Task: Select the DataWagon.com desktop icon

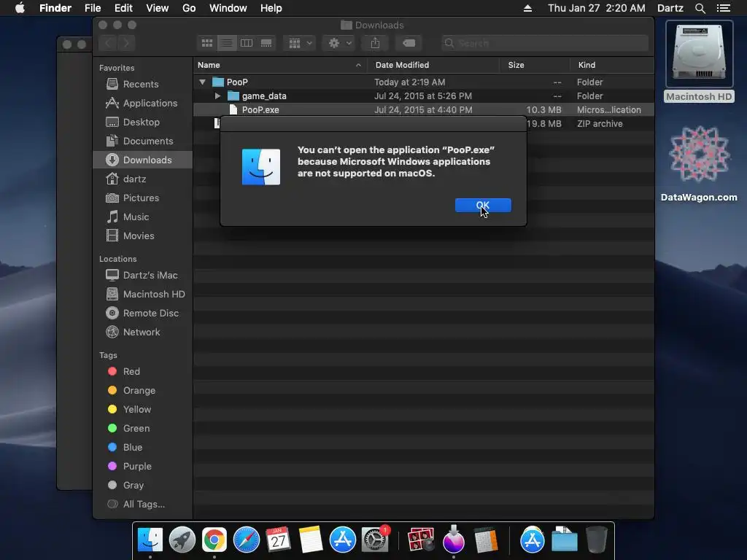Action: (699, 164)
